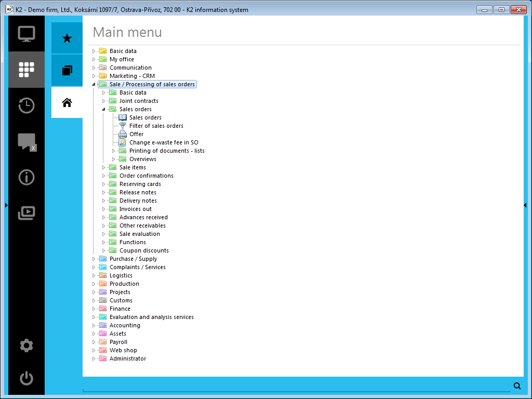The image size is (532, 399).
Task: Select Order confirmations in the tree
Action: click(146, 176)
